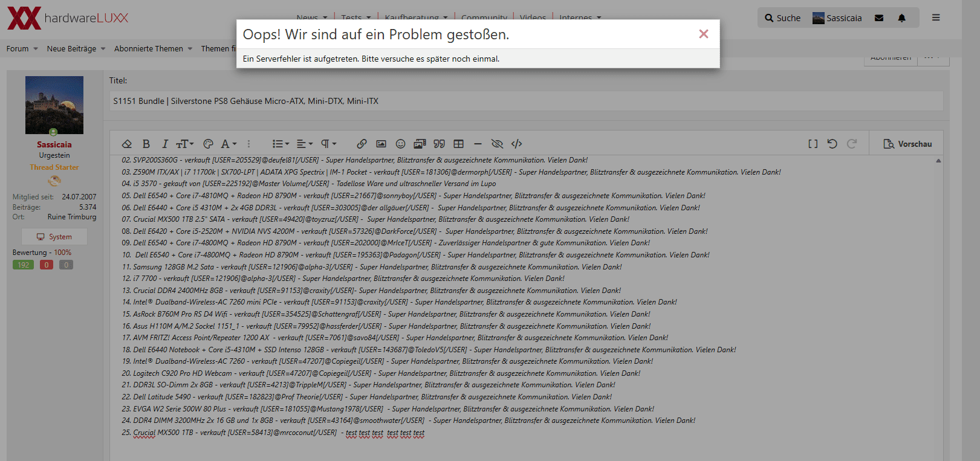This screenshot has height=461, width=980.
Task: Open Sassicaia username profile link
Action: tap(54, 144)
